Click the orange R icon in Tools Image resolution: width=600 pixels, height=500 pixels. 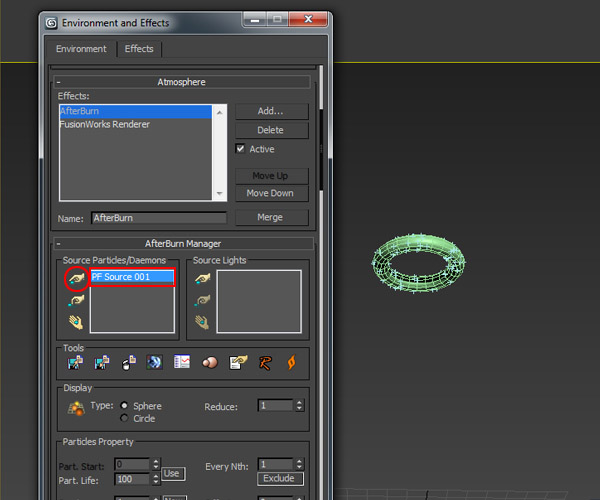click(265, 363)
